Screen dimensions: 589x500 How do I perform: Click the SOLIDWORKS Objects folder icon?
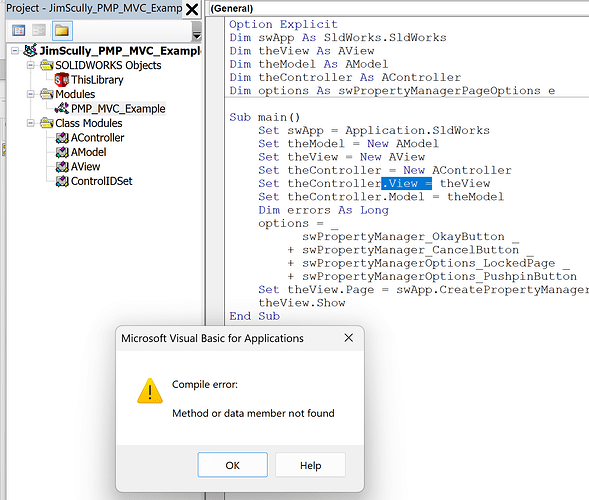tap(47, 65)
